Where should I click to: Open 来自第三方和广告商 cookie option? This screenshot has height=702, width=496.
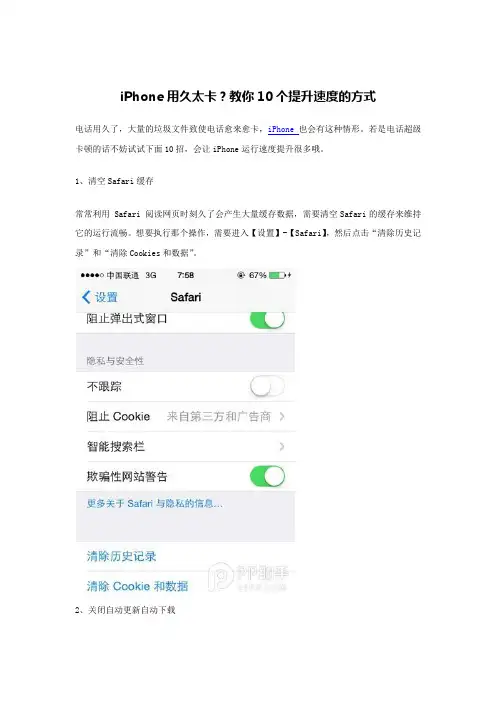point(219,416)
